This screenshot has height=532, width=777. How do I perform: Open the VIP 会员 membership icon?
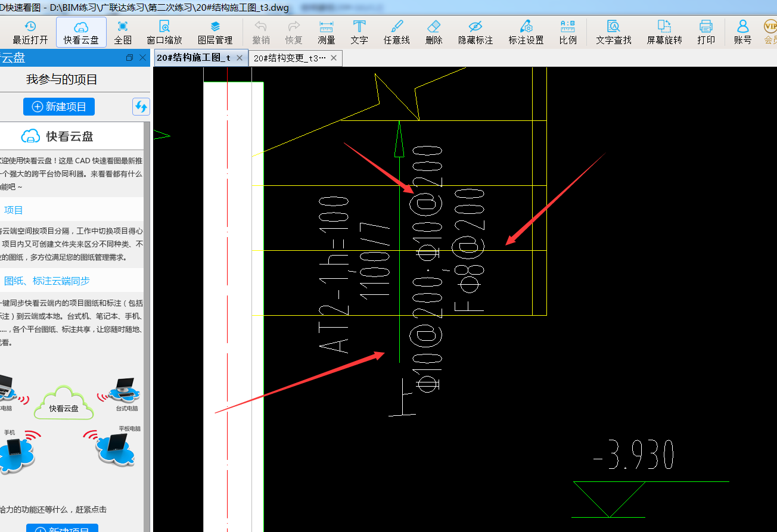770,33
